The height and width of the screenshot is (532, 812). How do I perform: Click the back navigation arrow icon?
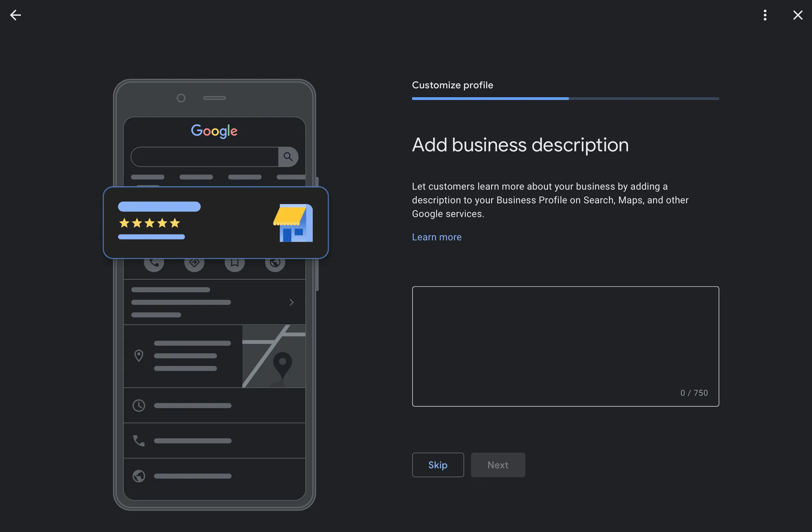pos(15,15)
